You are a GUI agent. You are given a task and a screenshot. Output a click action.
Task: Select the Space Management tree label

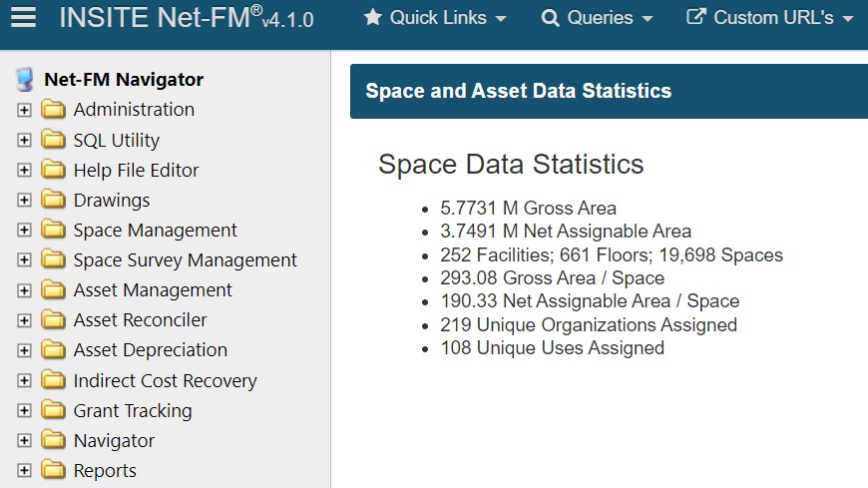coord(155,230)
